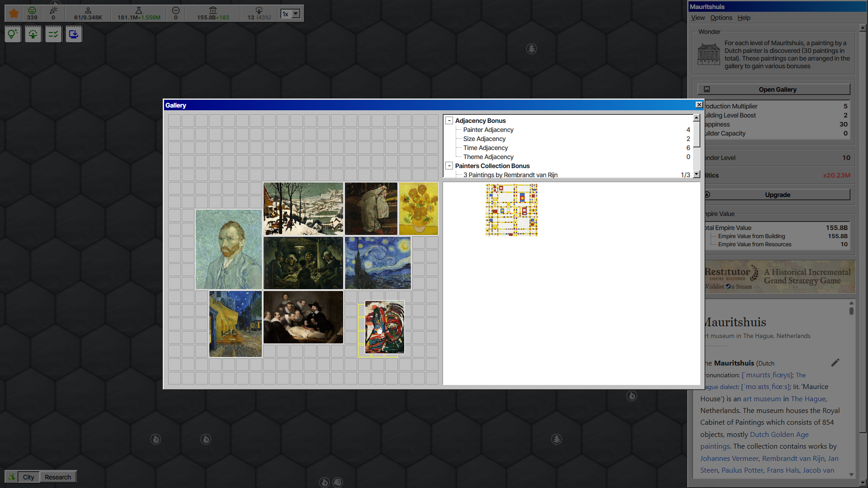Select the Mondrian painting in side panel
The image size is (868, 488).
512,210
